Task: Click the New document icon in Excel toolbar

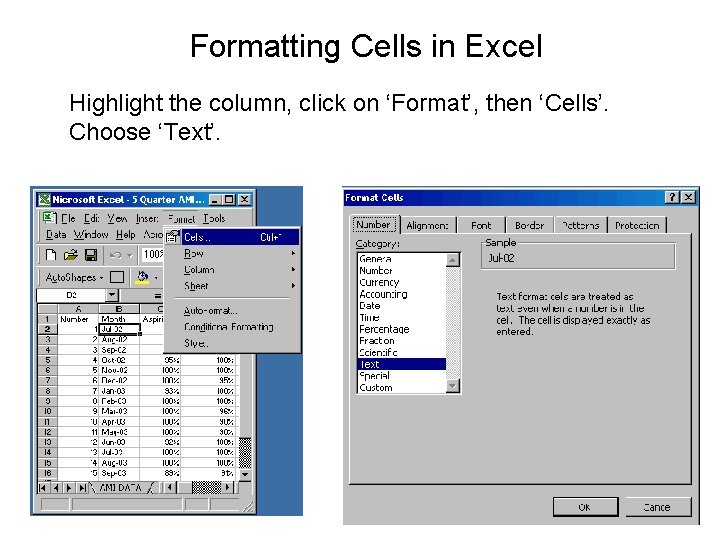Action: point(51,255)
